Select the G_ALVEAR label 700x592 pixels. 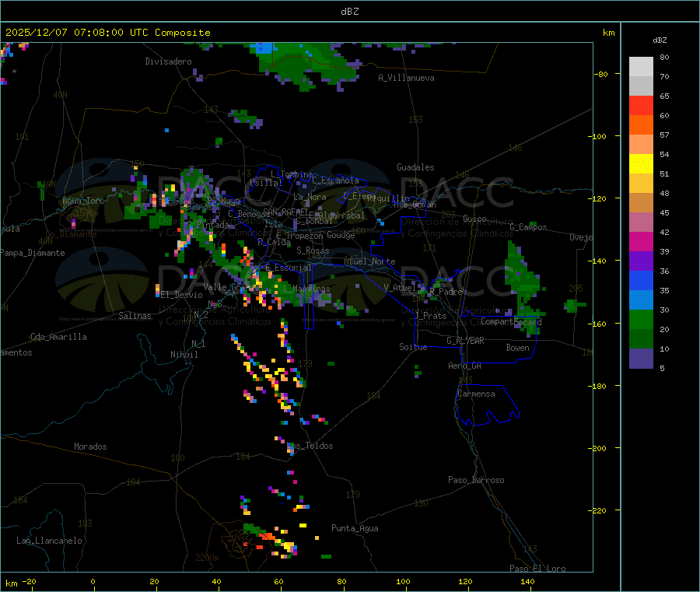465,341
